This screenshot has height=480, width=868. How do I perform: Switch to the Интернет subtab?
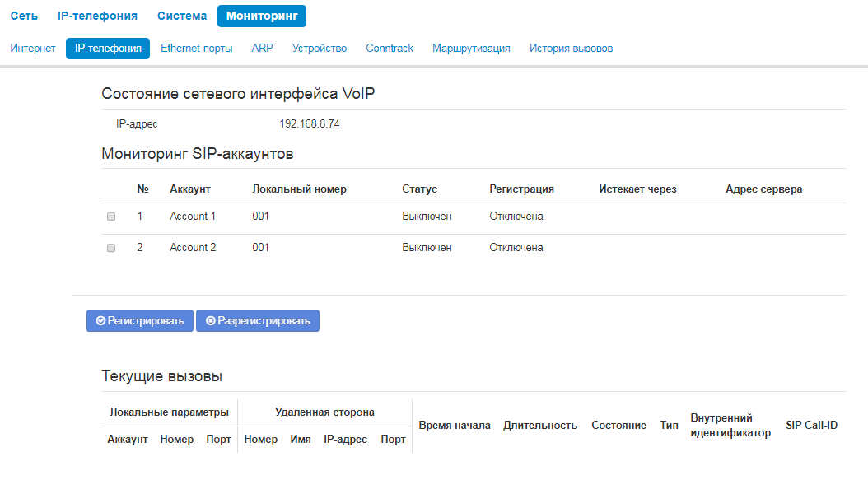pos(33,49)
